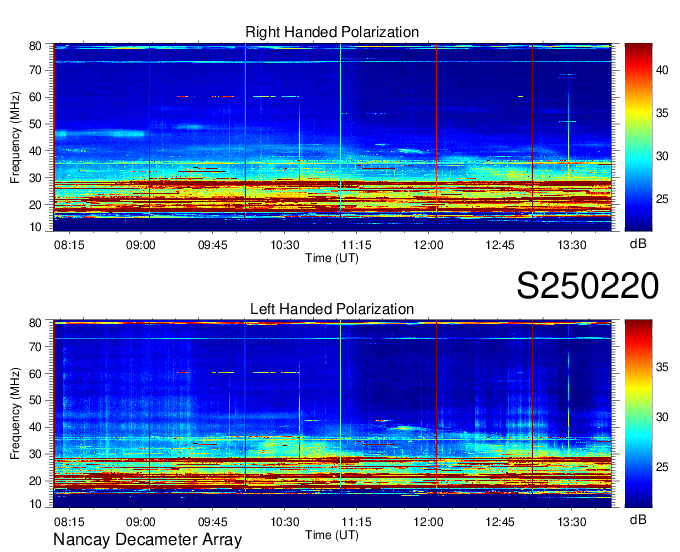The width and height of the screenshot is (680, 552).
Task: Click the 20 MHz tick on lower plot
Action: pos(36,481)
